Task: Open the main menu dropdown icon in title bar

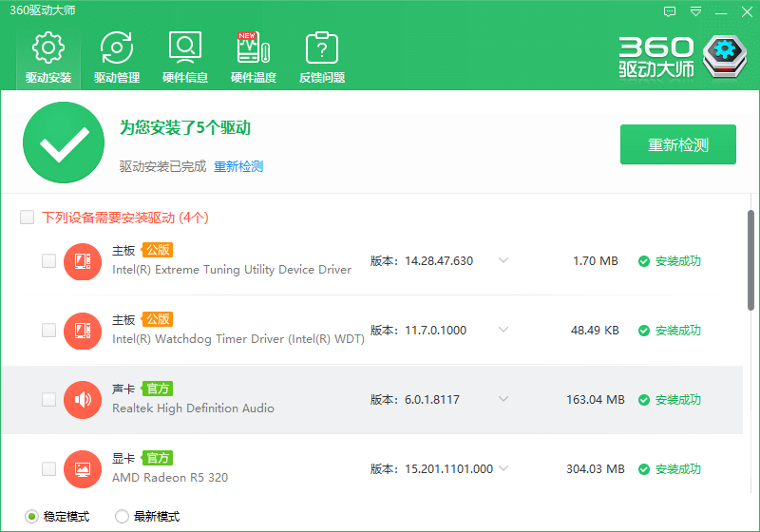Action: 695,11
